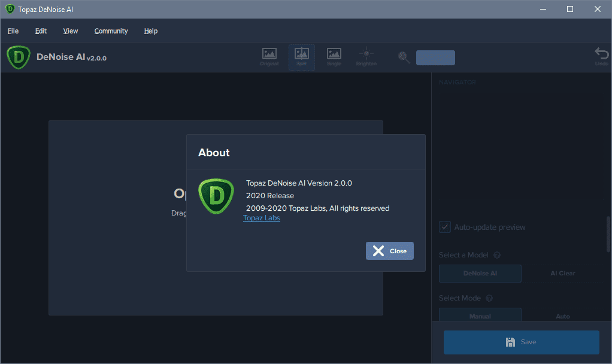Image resolution: width=612 pixels, height=364 pixels.
Task: Click the 'About' dialog heading
Action: click(x=214, y=153)
